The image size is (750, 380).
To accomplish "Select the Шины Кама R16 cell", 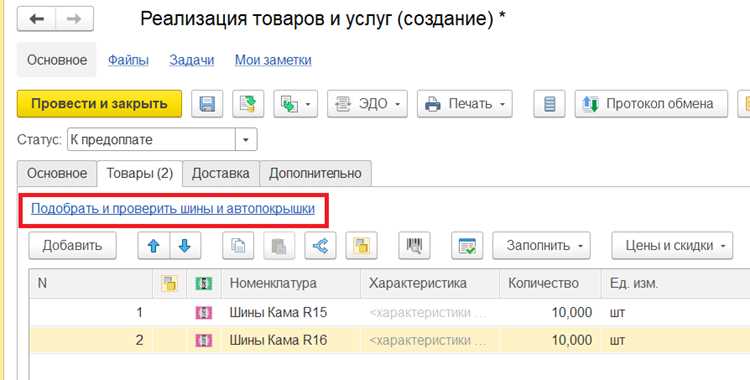I will coord(291,341).
